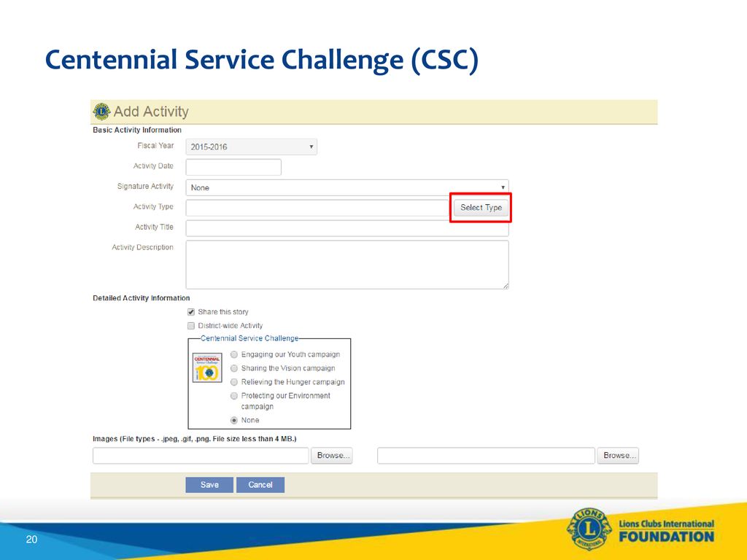This screenshot has width=747, height=560.
Task: Select the None campaign radio button
Action: click(x=234, y=420)
